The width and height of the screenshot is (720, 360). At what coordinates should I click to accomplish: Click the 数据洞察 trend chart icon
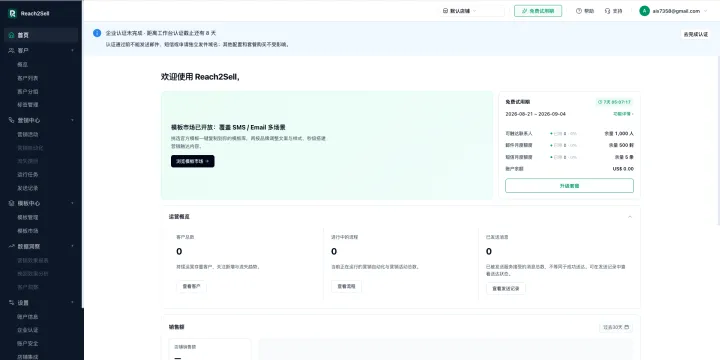click(x=11, y=247)
